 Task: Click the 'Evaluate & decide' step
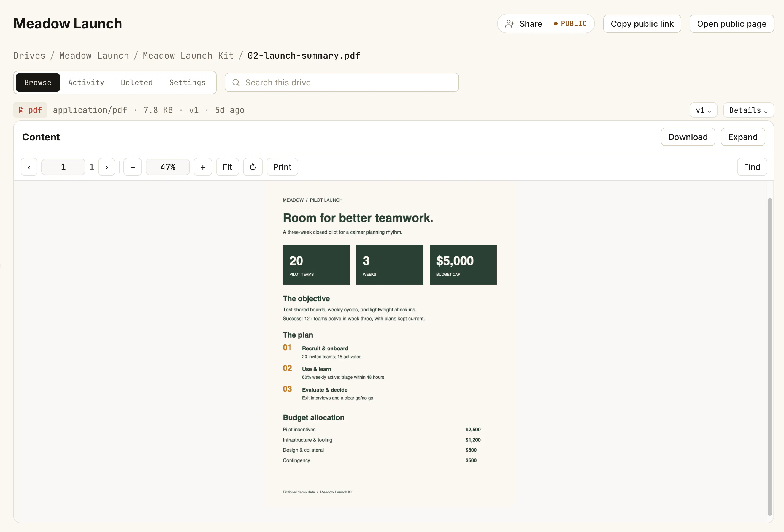click(325, 390)
